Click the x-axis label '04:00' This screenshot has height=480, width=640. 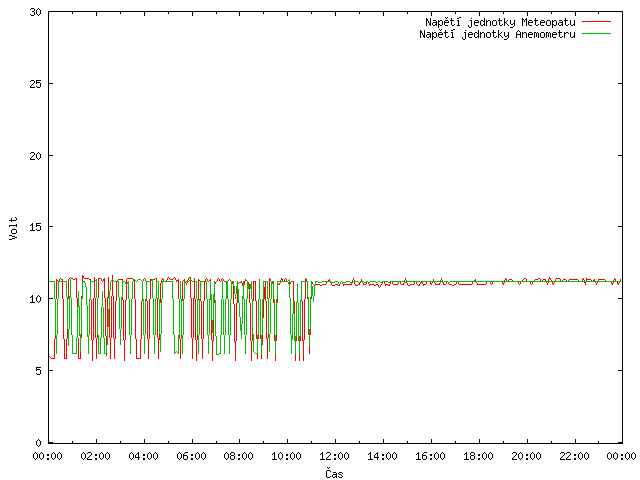143,456
